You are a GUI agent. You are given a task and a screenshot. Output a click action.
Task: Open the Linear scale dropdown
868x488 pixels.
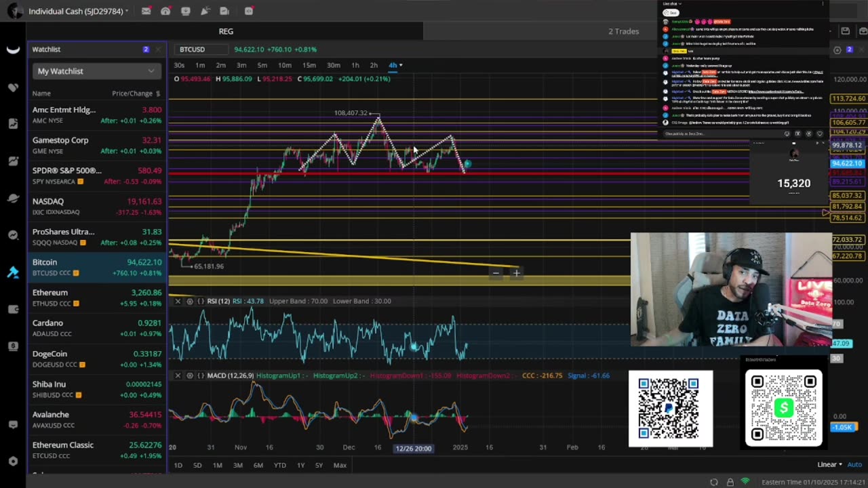coord(830,465)
